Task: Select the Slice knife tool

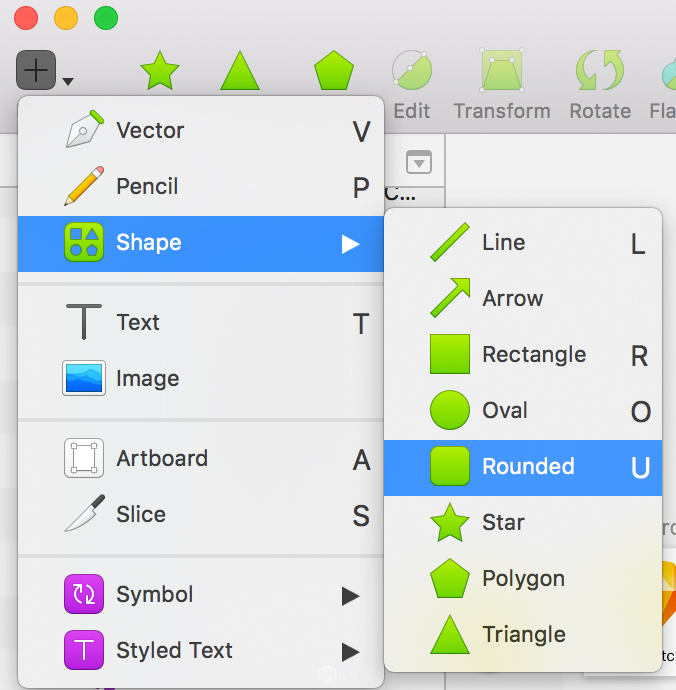Action: tap(201, 514)
